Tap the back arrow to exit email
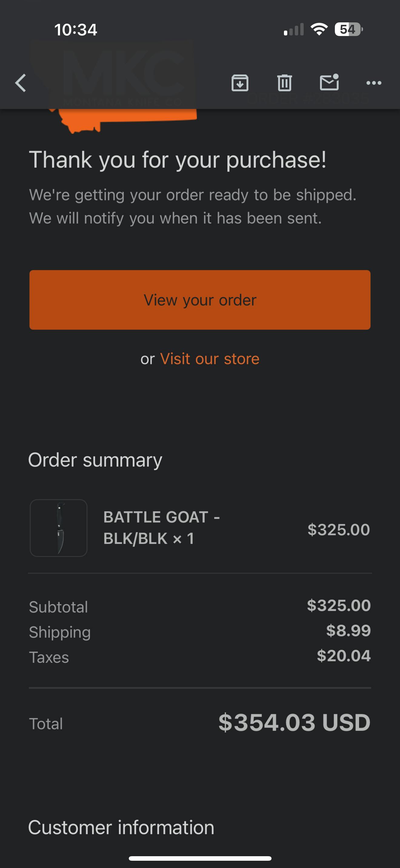Screen dimensions: 400x868 pos(21,83)
